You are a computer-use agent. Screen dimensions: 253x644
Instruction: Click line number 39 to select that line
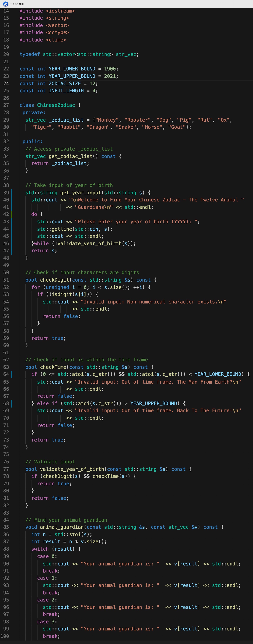[x=6, y=193]
